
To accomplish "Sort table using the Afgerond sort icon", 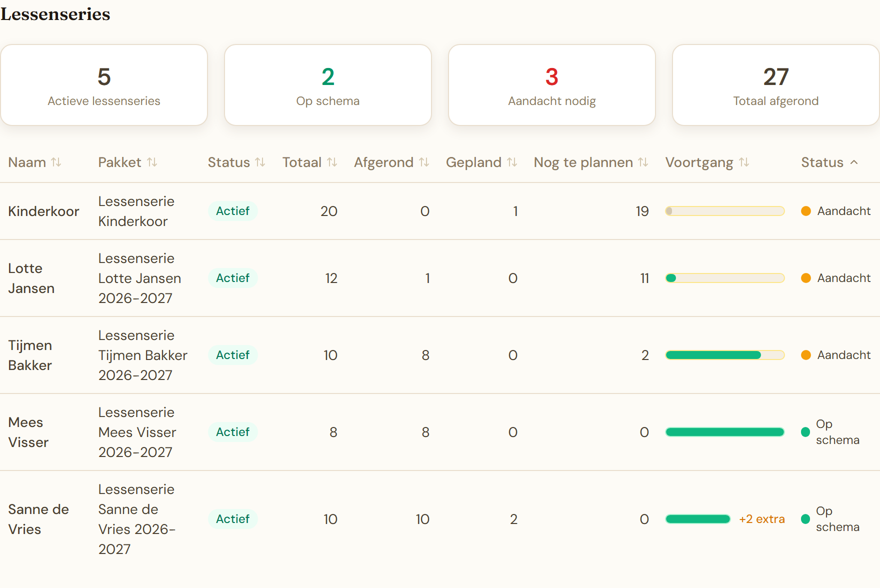I will tap(424, 162).
